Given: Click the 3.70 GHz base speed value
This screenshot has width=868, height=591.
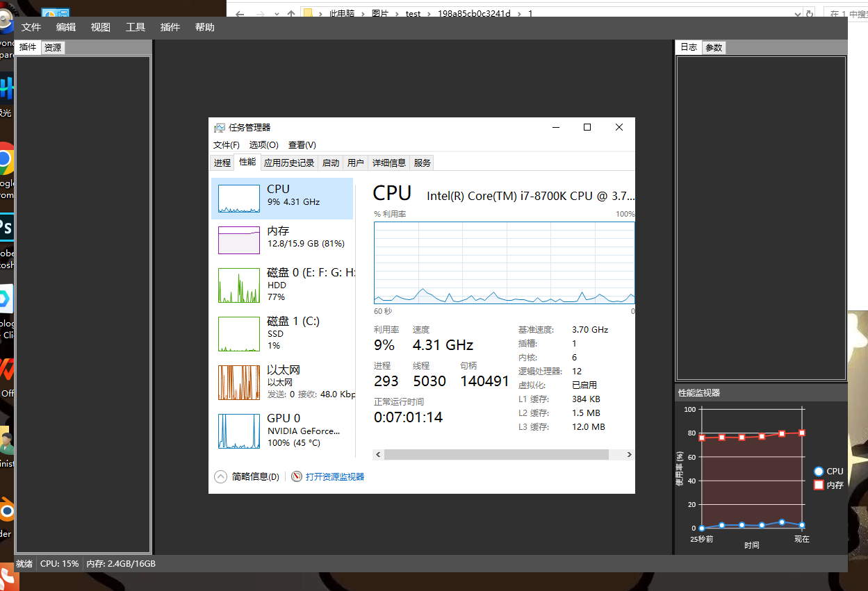Looking at the screenshot, I should (x=590, y=330).
